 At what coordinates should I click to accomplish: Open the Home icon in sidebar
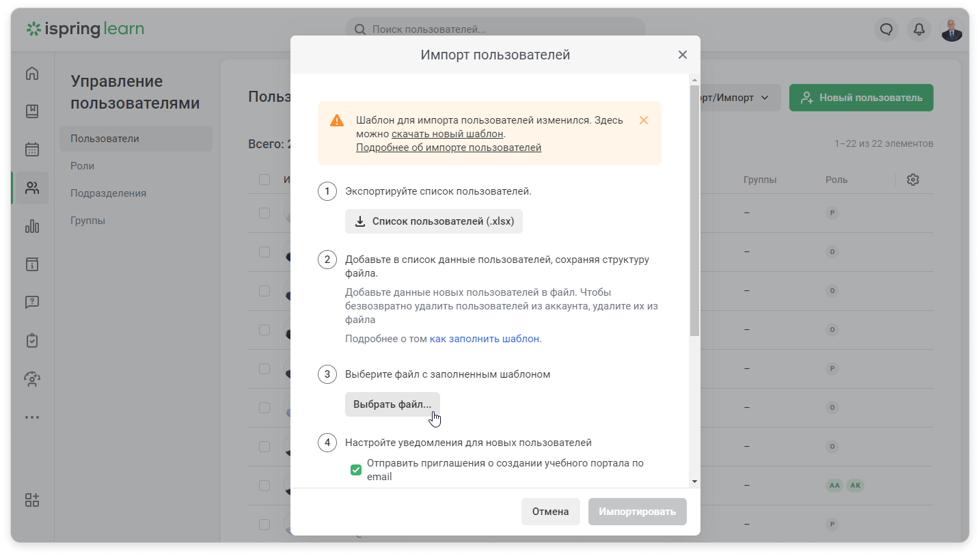click(x=32, y=74)
